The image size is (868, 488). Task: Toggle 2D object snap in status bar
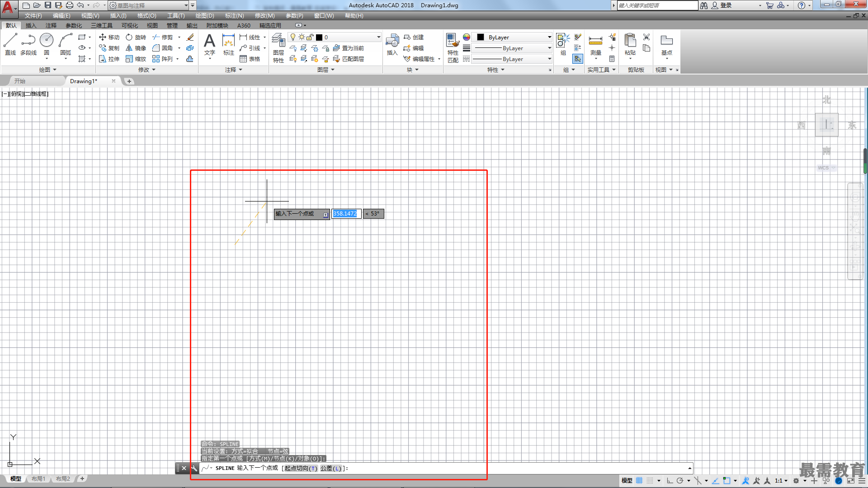click(726, 481)
